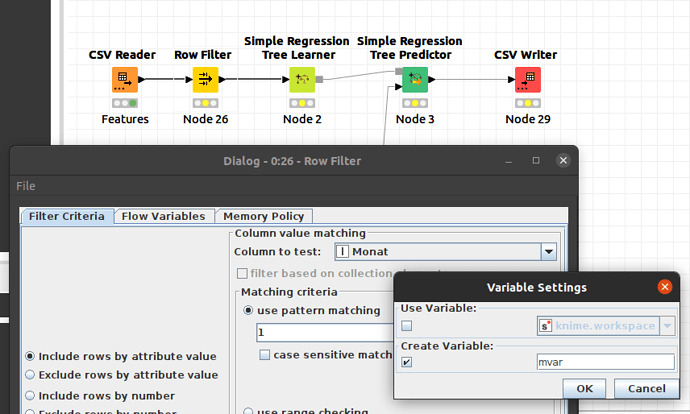Click the Tree Learner model output port
This screenshot has width=690, height=414.
point(319,80)
